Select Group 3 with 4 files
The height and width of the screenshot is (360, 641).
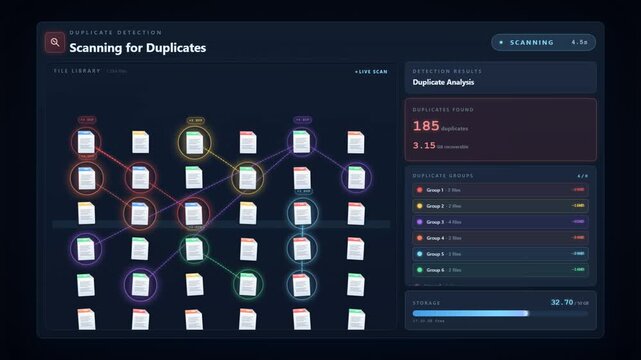(500, 222)
